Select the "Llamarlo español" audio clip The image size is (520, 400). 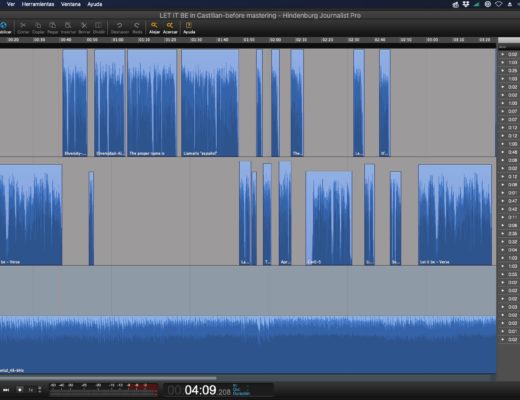pyautogui.click(x=210, y=103)
